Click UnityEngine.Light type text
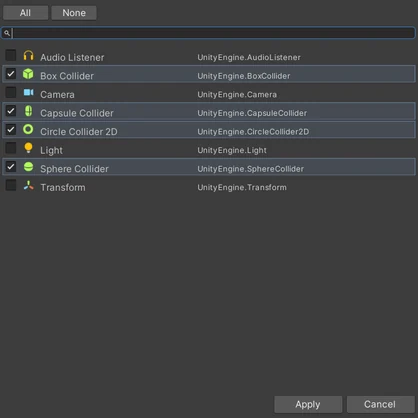This screenshot has height=418, width=418. [x=232, y=150]
